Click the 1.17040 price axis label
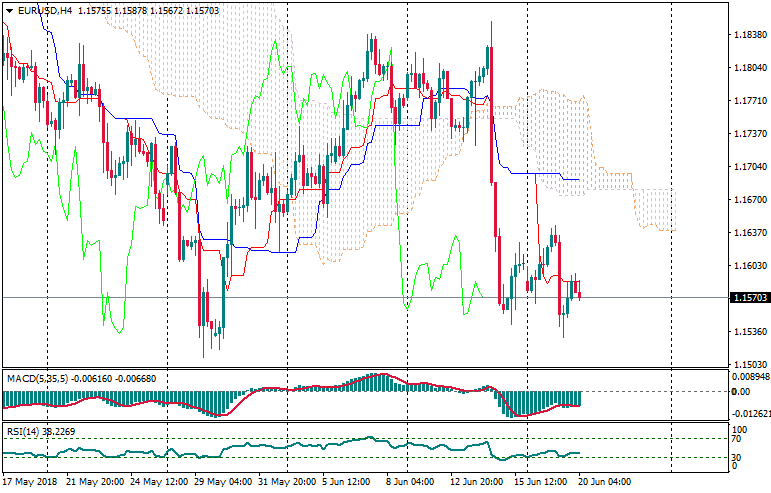 tap(750, 167)
